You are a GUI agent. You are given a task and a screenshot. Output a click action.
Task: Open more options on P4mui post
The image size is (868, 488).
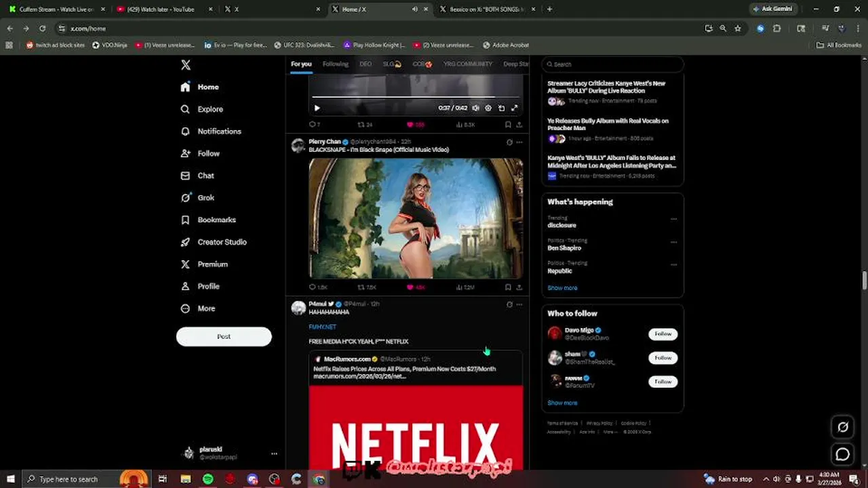point(519,304)
